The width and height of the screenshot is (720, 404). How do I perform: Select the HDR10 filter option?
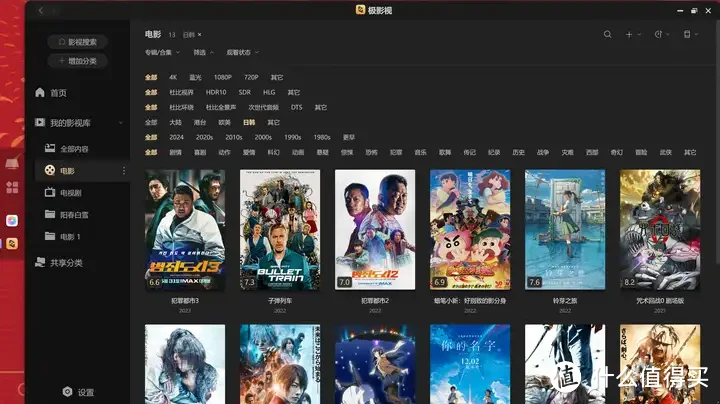(216, 92)
